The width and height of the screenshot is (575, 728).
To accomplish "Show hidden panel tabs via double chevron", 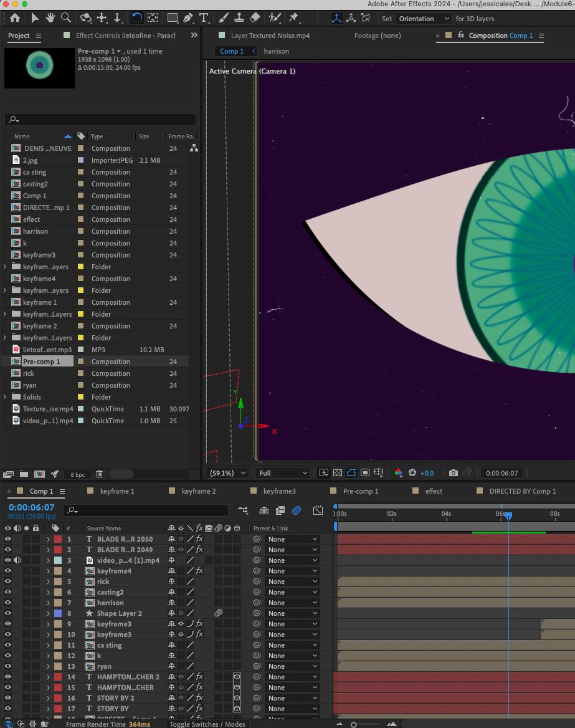I will pyautogui.click(x=194, y=36).
